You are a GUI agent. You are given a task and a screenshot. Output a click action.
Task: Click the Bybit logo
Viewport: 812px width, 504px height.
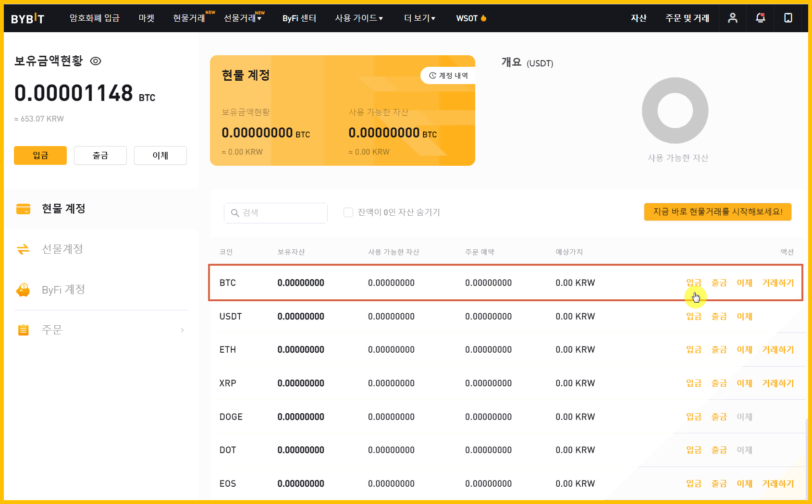click(28, 18)
